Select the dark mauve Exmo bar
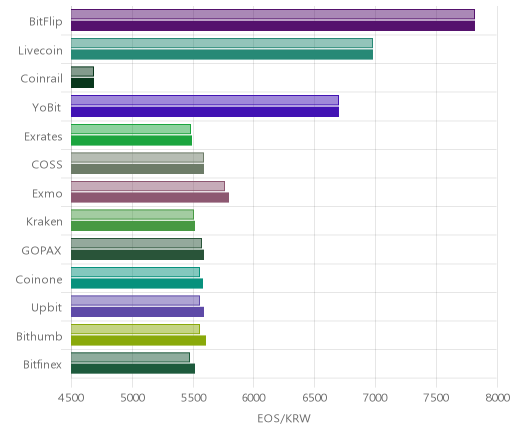 (150, 198)
